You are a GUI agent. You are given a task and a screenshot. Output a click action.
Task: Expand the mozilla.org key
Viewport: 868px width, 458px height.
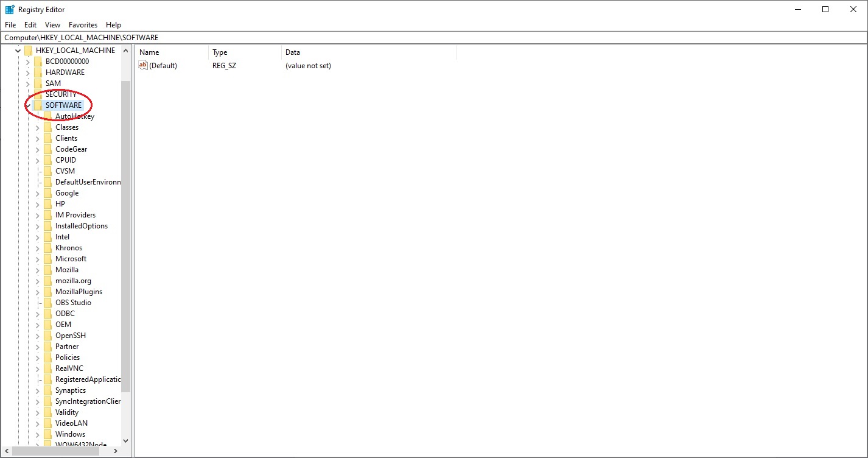(37, 281)
